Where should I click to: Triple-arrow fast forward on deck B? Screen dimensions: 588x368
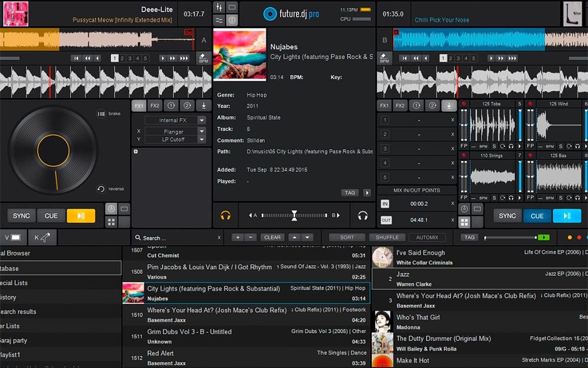(512, 58)
